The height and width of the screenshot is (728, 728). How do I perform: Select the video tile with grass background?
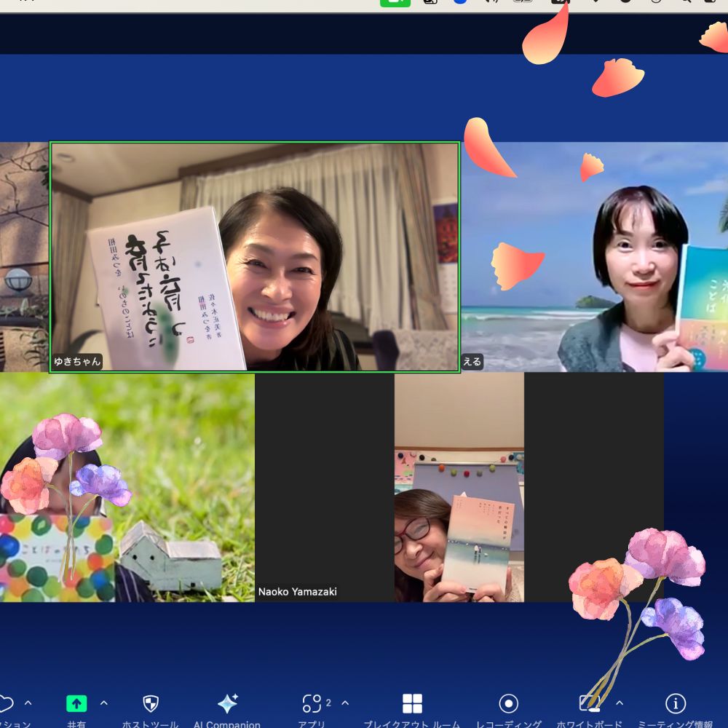(127, 486)
